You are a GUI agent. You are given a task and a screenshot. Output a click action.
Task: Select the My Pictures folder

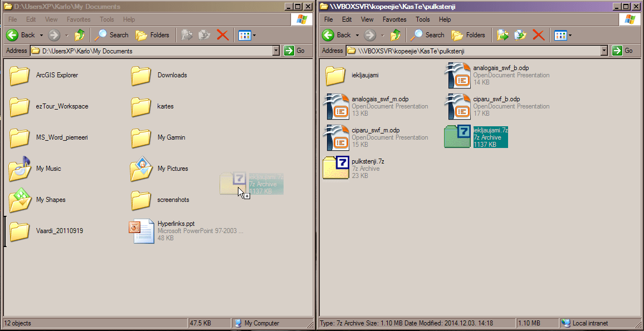click(x=159, y=168)
